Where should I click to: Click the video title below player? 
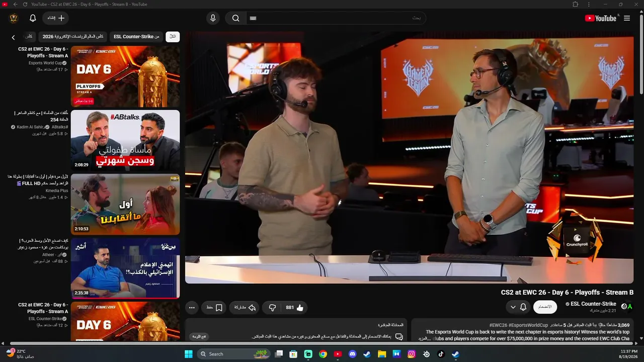567,292
